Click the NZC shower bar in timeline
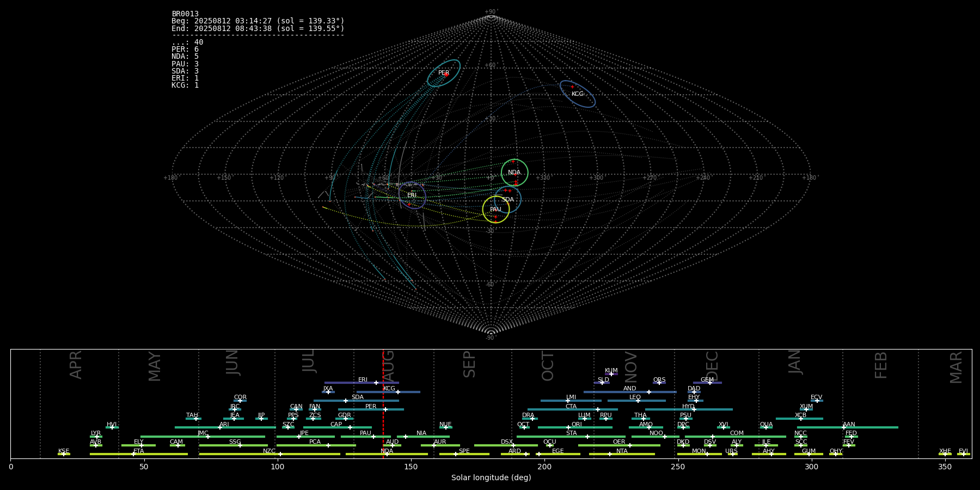Viewport: 980px width, 490px height. [269, 454]
